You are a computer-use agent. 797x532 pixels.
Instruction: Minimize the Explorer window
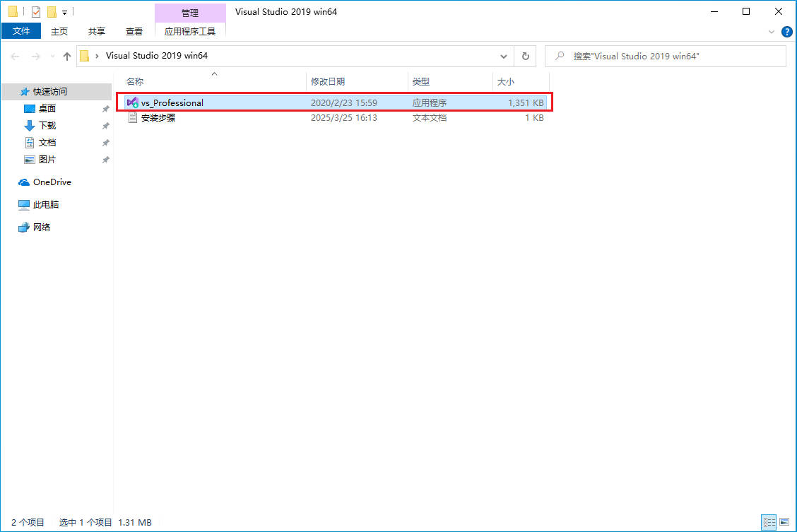[714, 12]
